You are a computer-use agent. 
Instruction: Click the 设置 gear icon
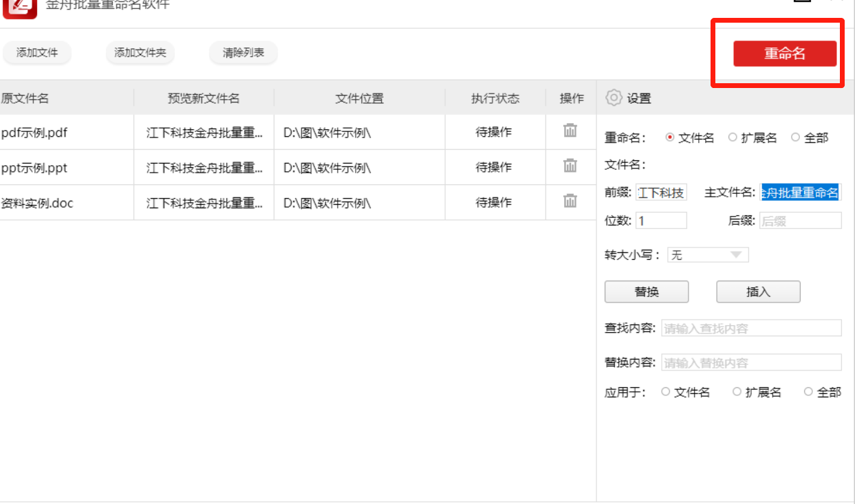[614, 98]
